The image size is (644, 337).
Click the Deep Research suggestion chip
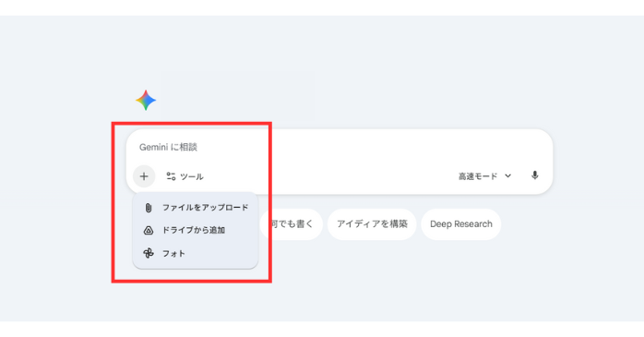tap(461, 224)
